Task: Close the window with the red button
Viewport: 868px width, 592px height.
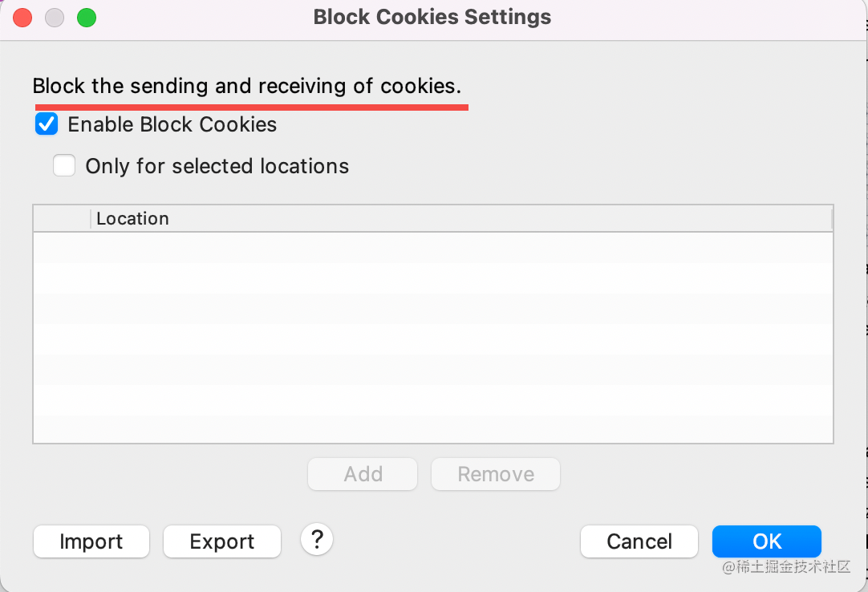Action: pos(22,17)
